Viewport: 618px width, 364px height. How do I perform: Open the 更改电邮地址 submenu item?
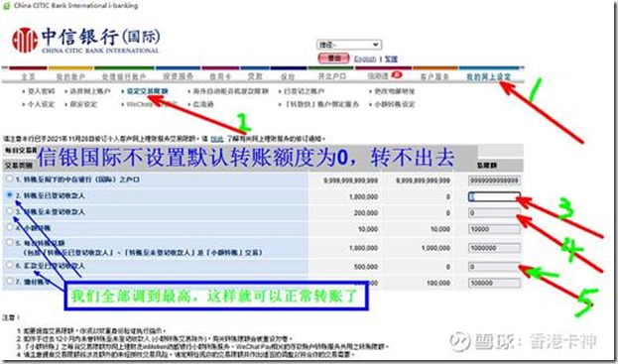point(394,91)
